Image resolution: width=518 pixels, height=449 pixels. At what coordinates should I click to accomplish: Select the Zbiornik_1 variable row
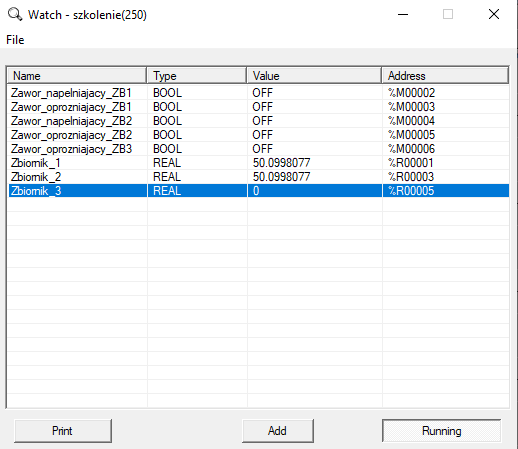pyautogui.click(x=258, y=163)
